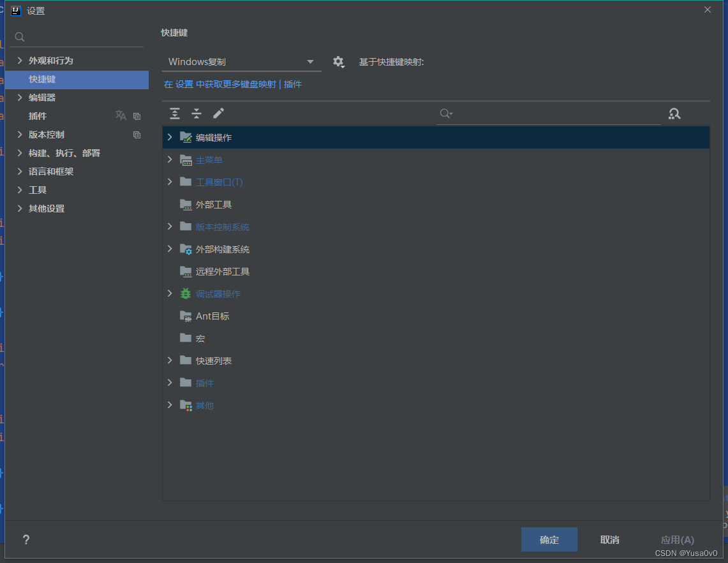
Task: Click the translation icon beside 插件 in sidebar
Action: click(121, 115)
